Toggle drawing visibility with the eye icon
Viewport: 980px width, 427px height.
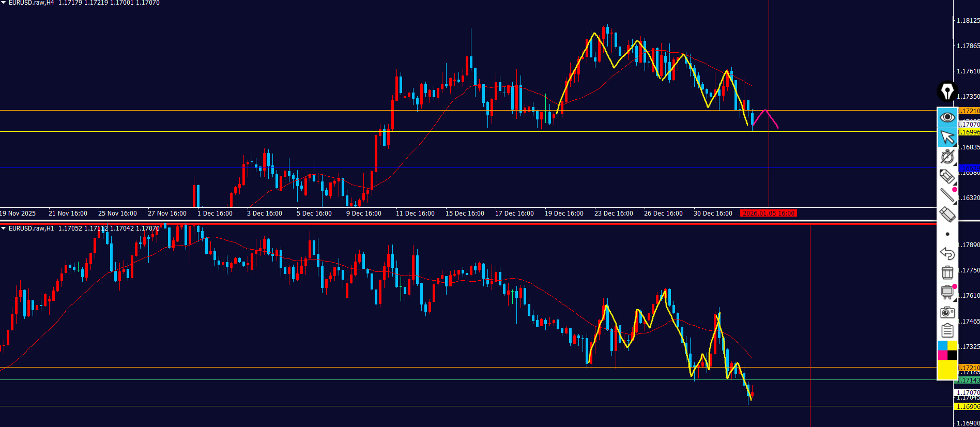947,117
